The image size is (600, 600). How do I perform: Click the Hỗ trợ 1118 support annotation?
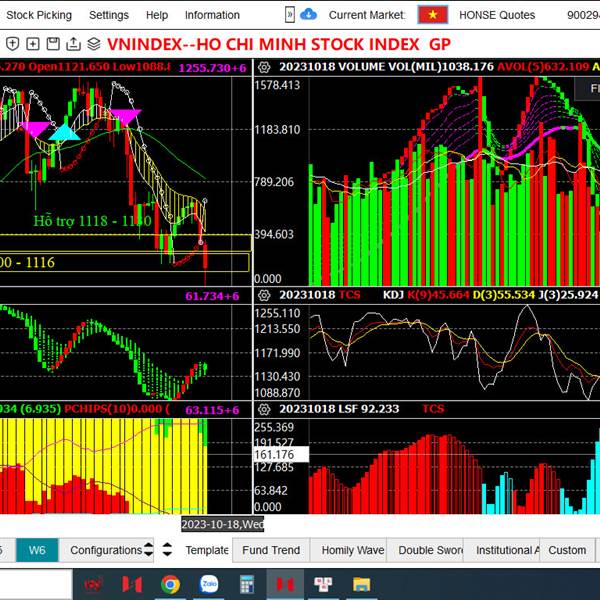pyautogui.click(x=93, y=221)
